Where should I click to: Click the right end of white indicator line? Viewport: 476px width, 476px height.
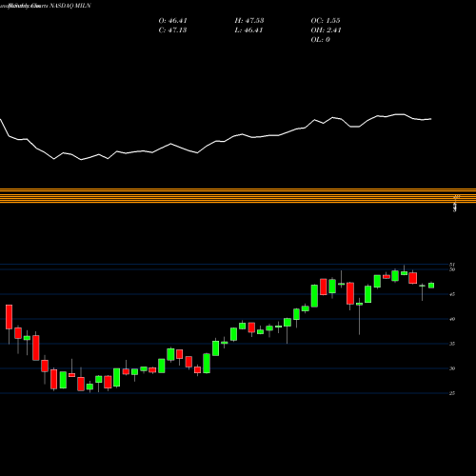[431, 119]
